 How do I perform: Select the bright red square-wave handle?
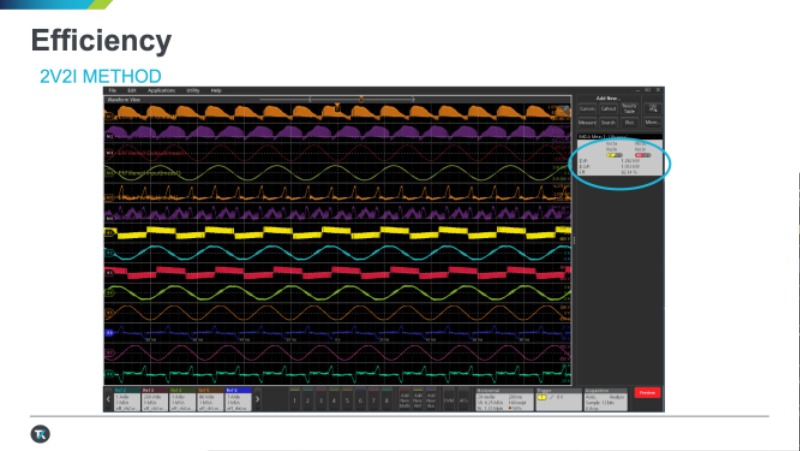point(109,273)
